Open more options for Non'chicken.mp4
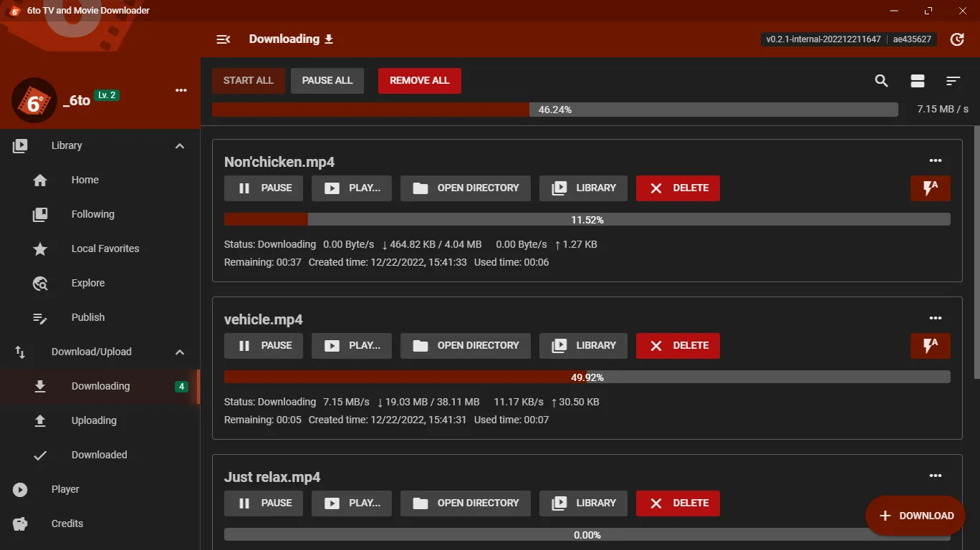980x550 pixels. coord(935,160)
